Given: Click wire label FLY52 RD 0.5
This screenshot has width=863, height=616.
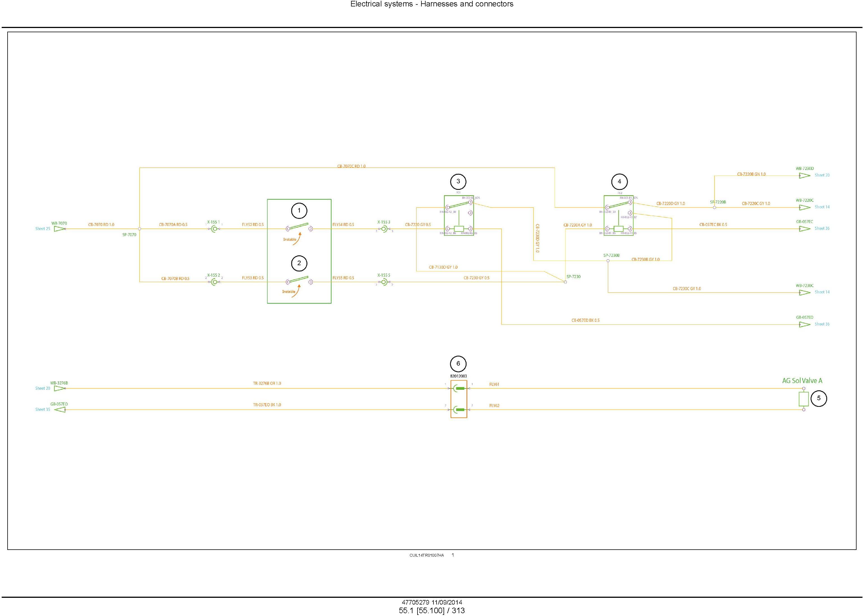Looking at the screenshot, I should tap(253, 225).
